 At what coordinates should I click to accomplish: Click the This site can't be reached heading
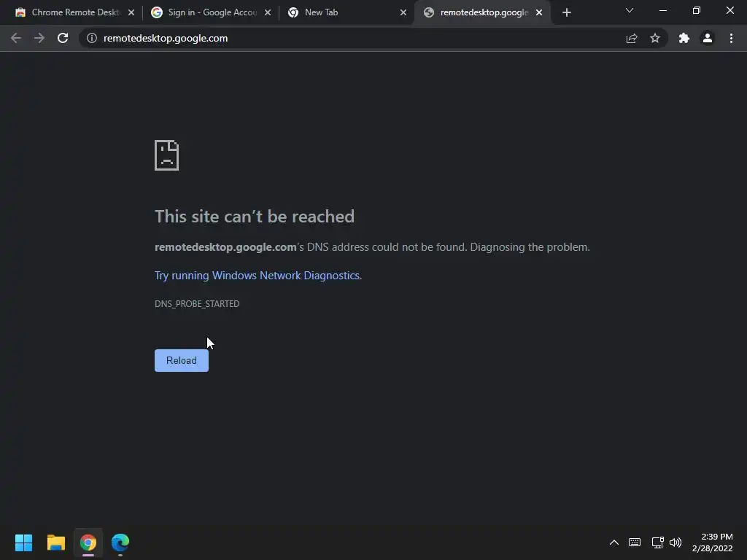point(255,217)
